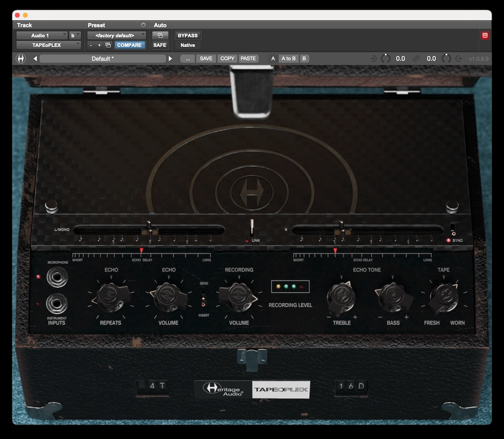Click the Instrument input jack

click(56, 303)
